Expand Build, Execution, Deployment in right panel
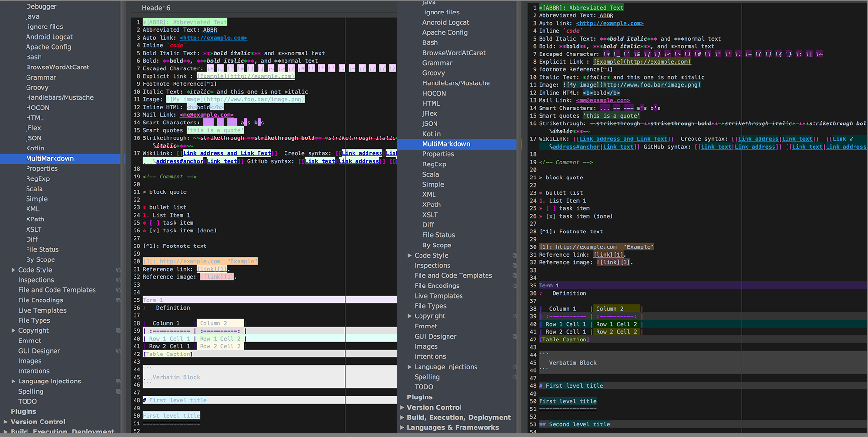 tap(402, 418)
